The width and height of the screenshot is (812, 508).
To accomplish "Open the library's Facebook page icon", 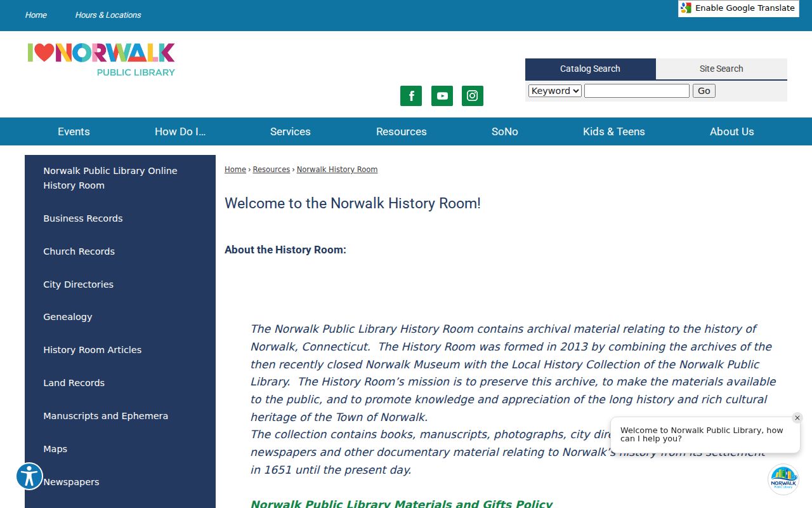I will [x=411, y=96].
